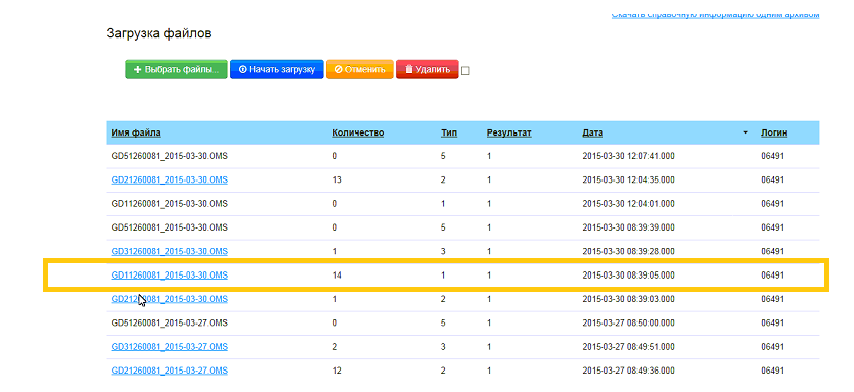Open the GD31260081_2015-03-27.OMS file link
The height and width of the screenshot is (392, 854).
pos(169,347)
